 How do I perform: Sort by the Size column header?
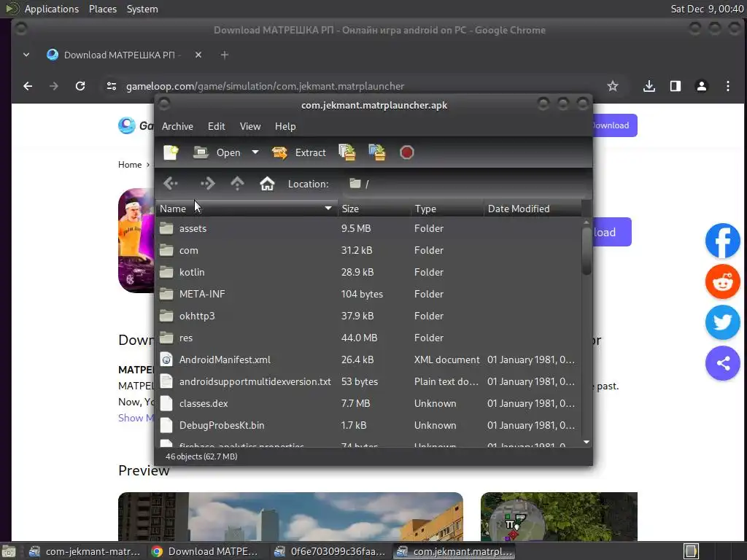pos(374,209)
